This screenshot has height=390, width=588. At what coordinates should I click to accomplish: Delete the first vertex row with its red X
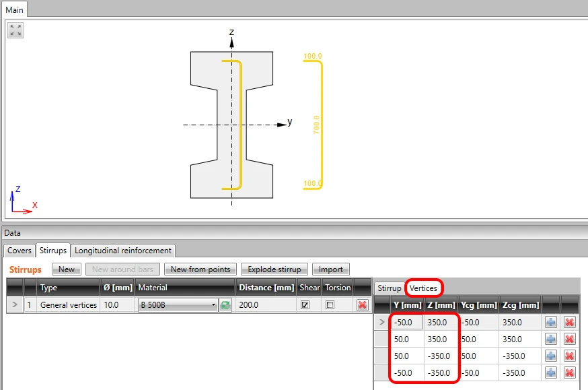pos(570,322)
